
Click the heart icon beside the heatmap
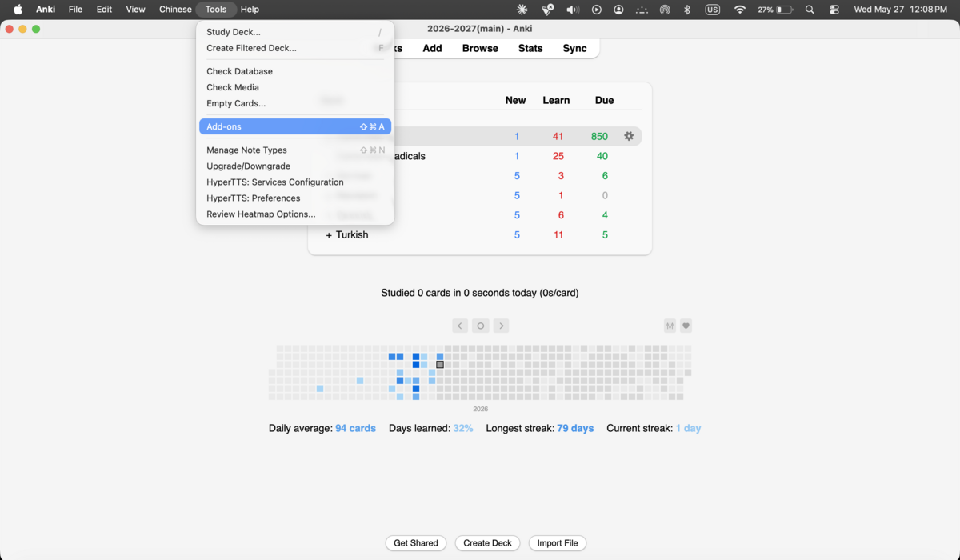click(x=686, y=326)
